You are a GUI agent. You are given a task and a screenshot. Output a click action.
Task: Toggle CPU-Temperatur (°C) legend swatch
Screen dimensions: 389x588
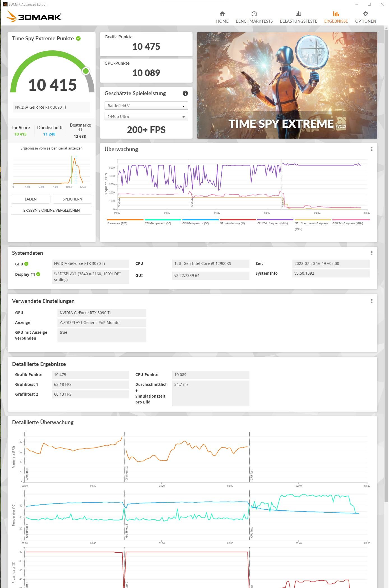click(x=163, y=220)
